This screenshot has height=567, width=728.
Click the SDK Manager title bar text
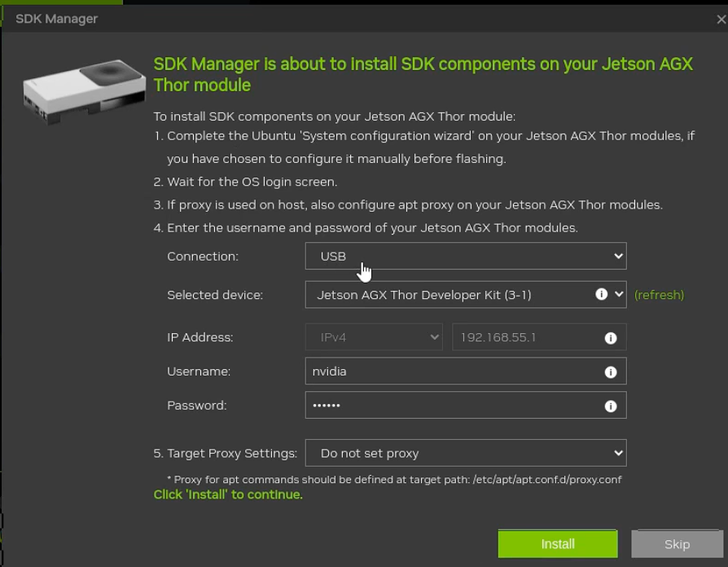point(57,19)
